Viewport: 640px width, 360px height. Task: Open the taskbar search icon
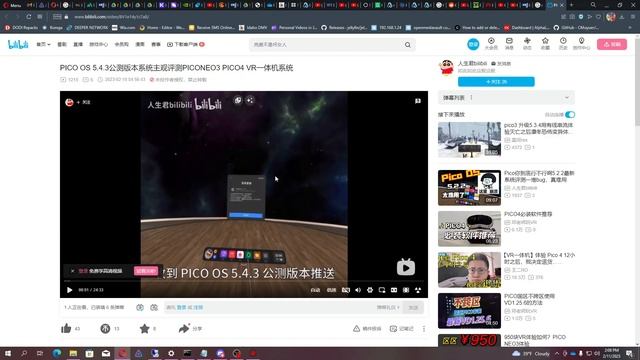[24, 353]
